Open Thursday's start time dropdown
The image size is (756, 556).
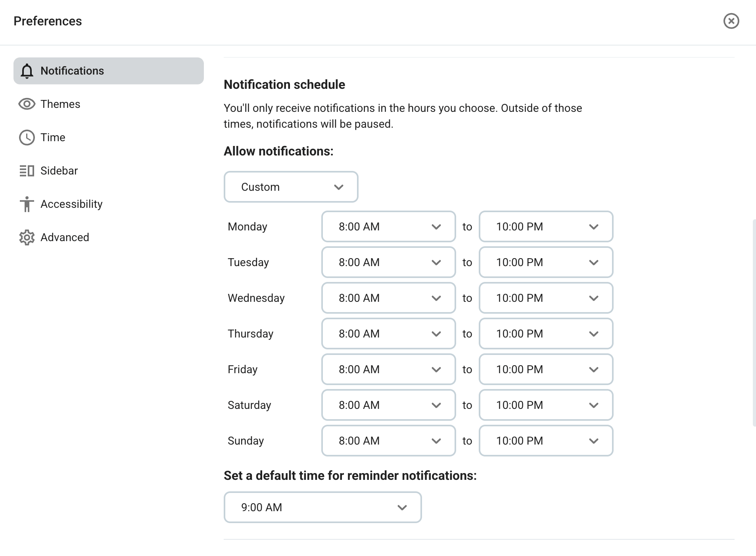coord(388,334)
